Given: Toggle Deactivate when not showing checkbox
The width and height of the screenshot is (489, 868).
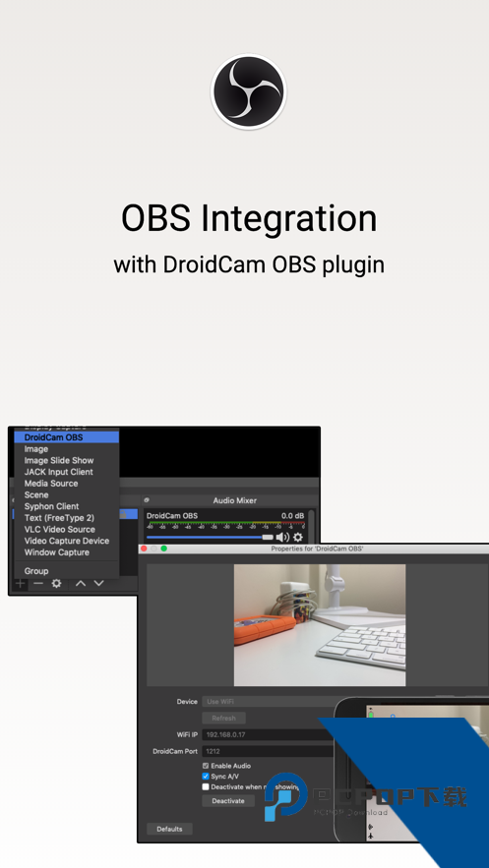Looking at the screenshot, I should pyautogui.click(x=206, y=786).
